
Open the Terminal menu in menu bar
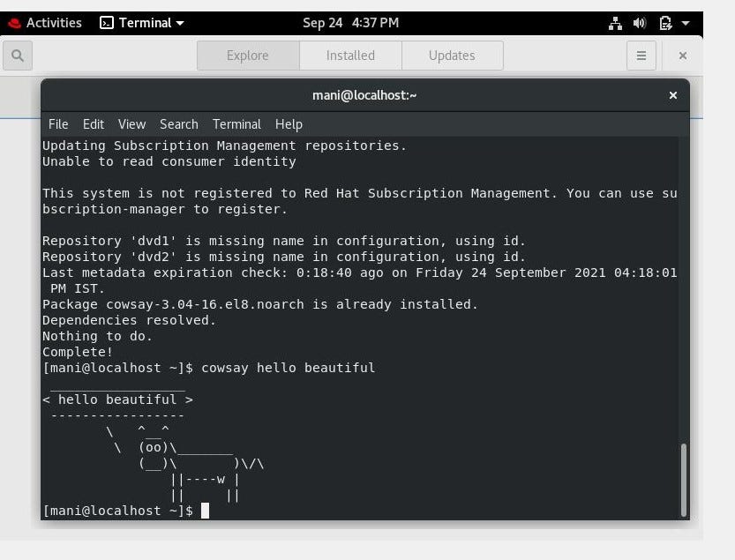click(x=236, y=124)
